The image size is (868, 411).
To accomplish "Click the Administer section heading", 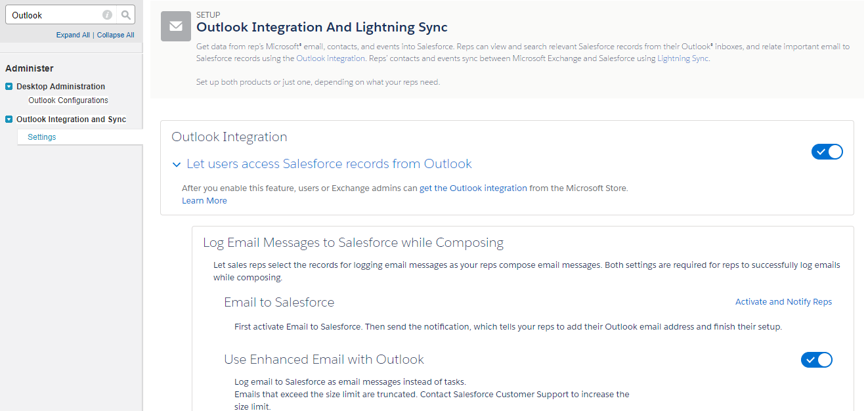I will click(x=30, y=68).
